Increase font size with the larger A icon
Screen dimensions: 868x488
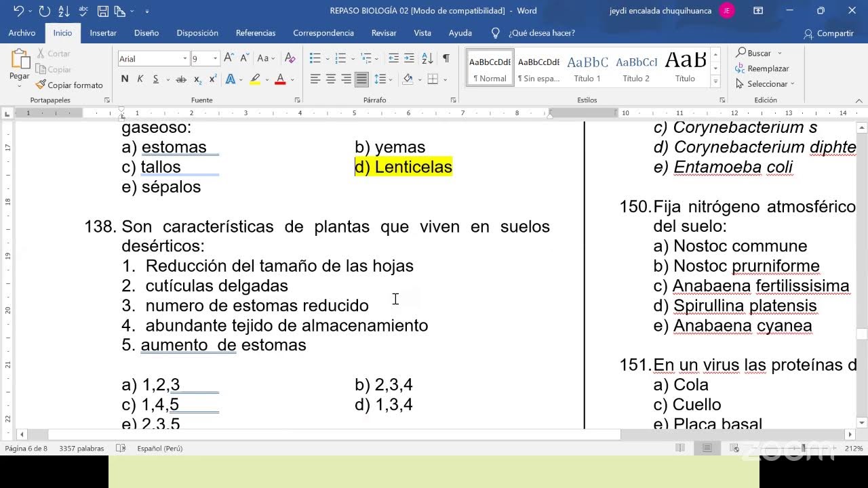tap(229, 58)
